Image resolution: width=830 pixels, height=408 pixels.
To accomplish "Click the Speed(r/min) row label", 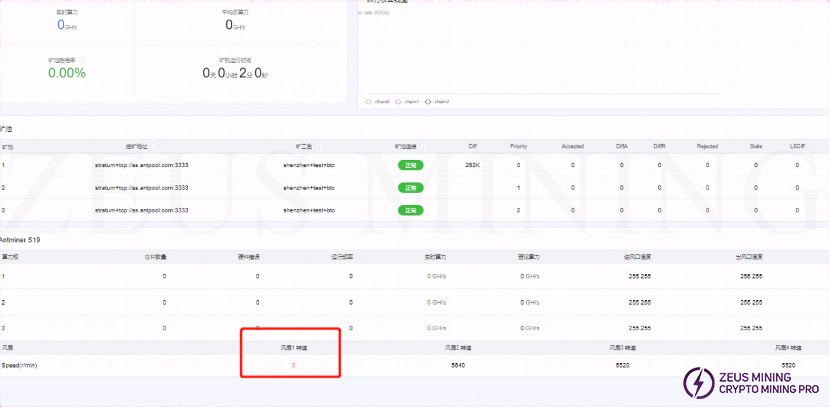I will (22, 366).
